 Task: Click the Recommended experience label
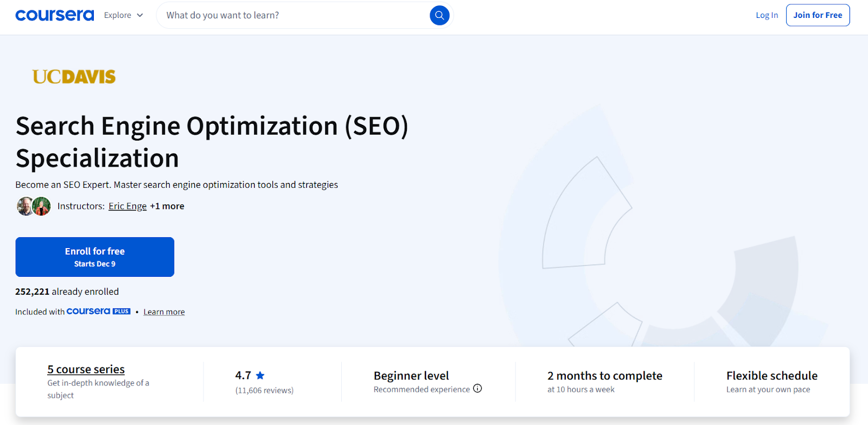(422, 390)
